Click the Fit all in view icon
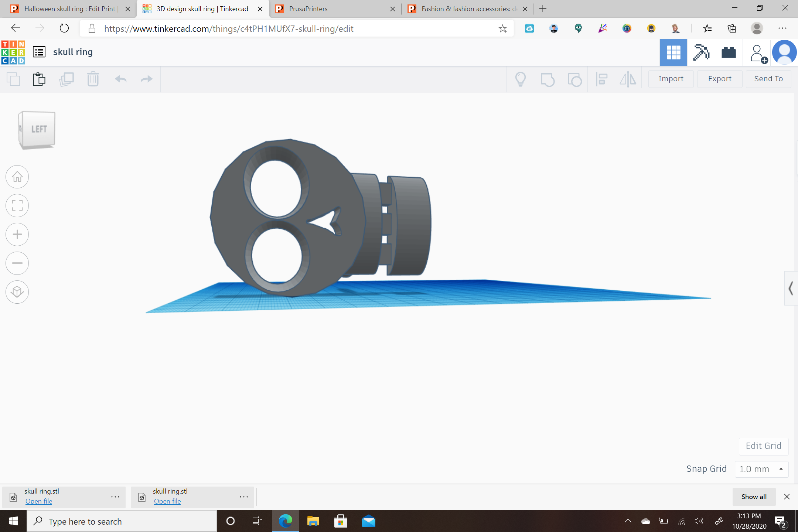 pyautogui.click(x=17, y=206)
